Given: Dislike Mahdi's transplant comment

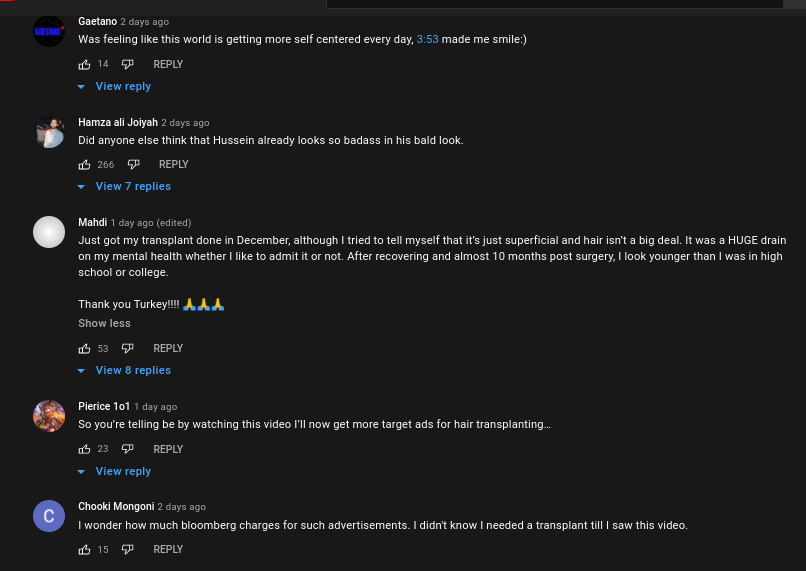Looking at the screenshot, I should [127, 348].
